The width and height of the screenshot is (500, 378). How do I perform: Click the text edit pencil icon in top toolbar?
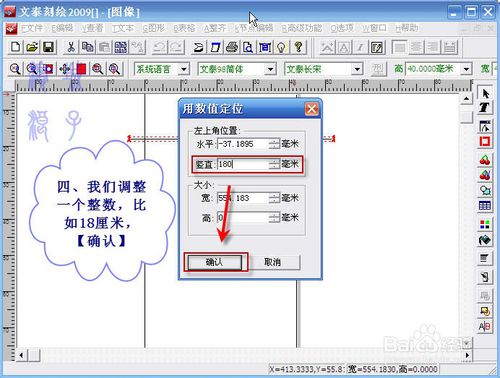[377, 47]
